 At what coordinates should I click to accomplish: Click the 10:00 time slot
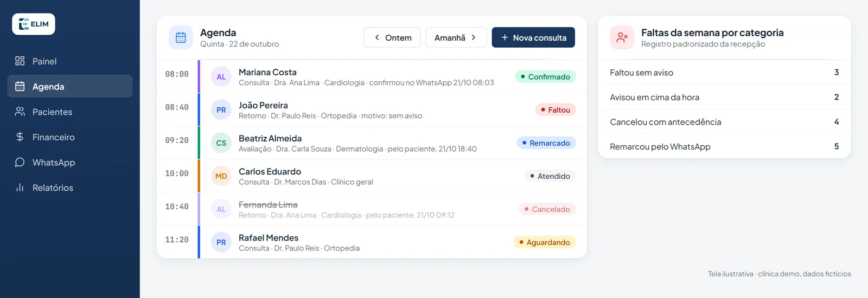(x=177, y=173)
